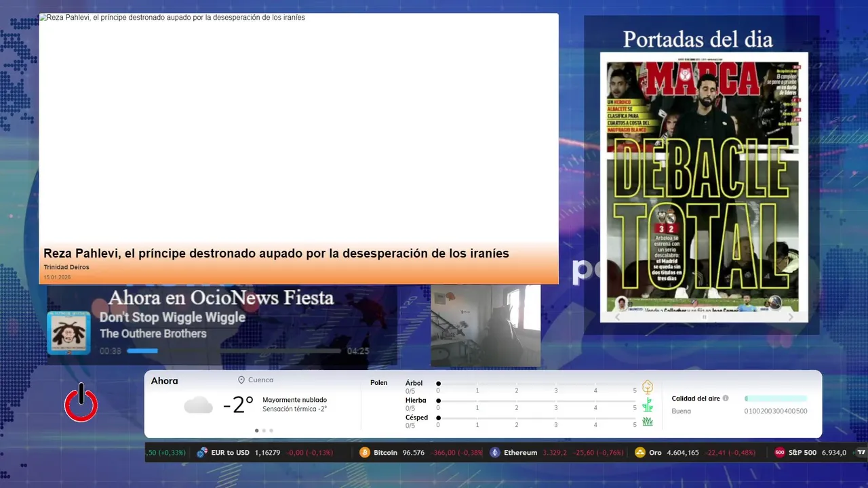The image size is (868, 488).
Task: Click the 'Ahora' weather heading
Action: [x=164, y=381]
